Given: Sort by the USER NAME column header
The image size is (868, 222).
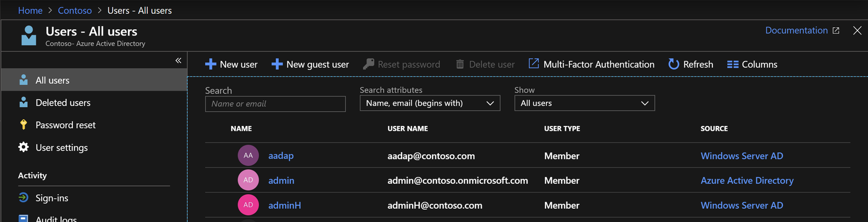Looking at the screenshot, I should (408, 129).
